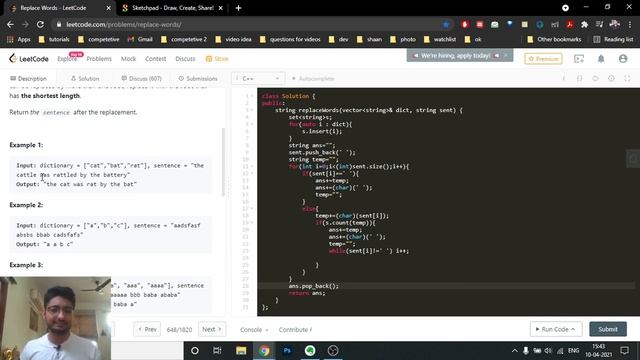Screen dimensions: 640x360
Task: Go to the Prev problem
Action: click(x=147, y=329)
